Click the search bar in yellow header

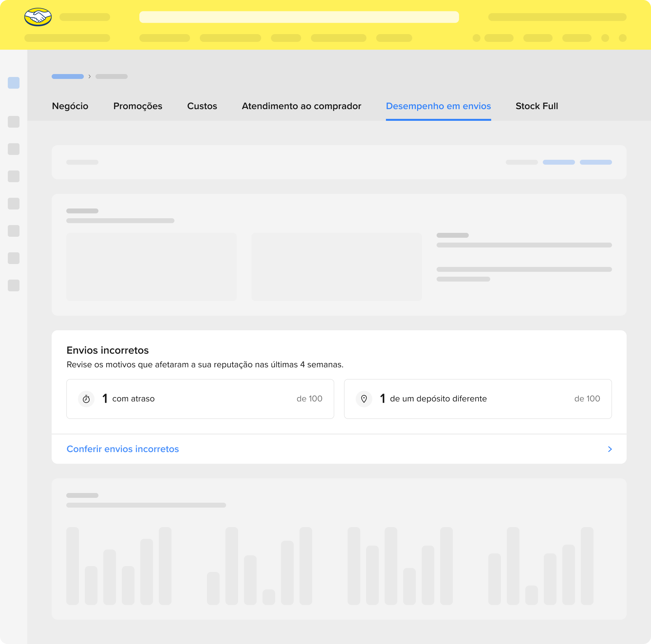tap(299, 17)
